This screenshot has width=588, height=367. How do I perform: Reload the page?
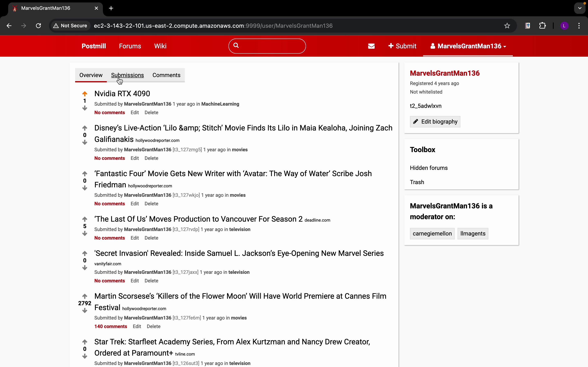[38, 26]
